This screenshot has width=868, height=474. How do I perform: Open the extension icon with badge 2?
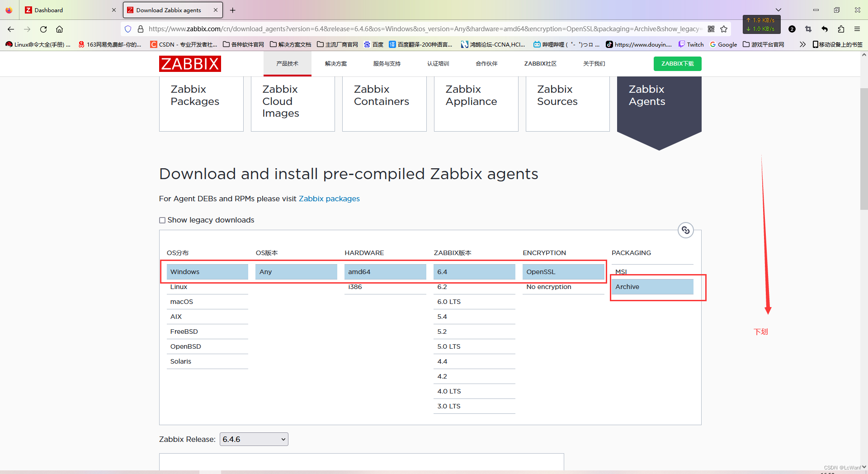coord(792,29)
